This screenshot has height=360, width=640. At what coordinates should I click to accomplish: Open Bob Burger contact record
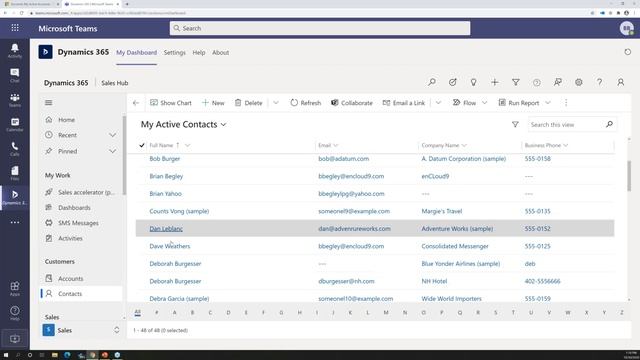pos(164,159)
